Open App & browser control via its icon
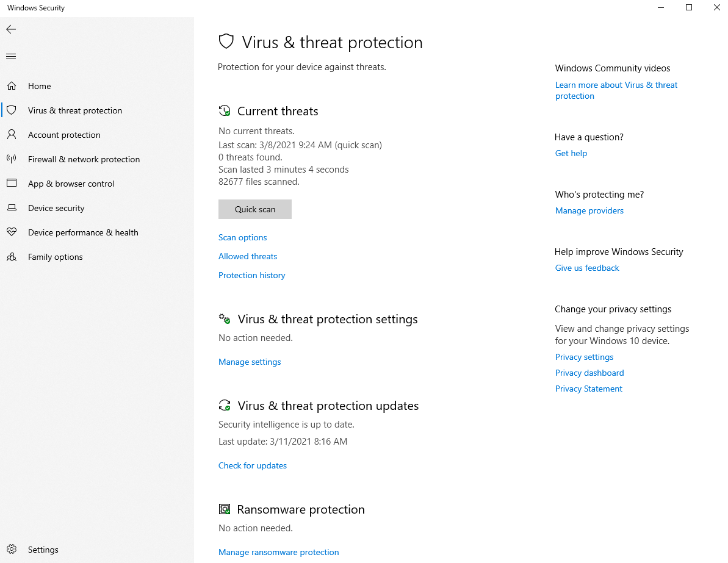This screenshot has height=563, width=728. (x=12, y=183)
